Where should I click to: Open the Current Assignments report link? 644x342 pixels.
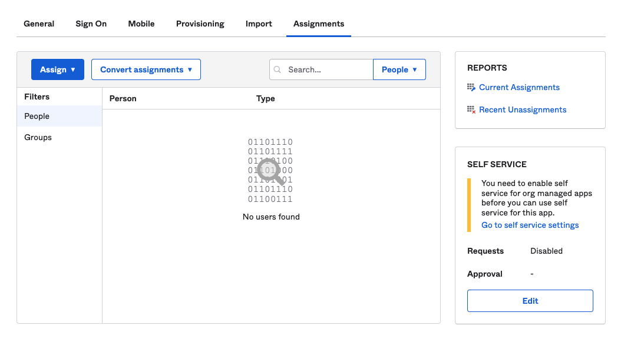519,88
